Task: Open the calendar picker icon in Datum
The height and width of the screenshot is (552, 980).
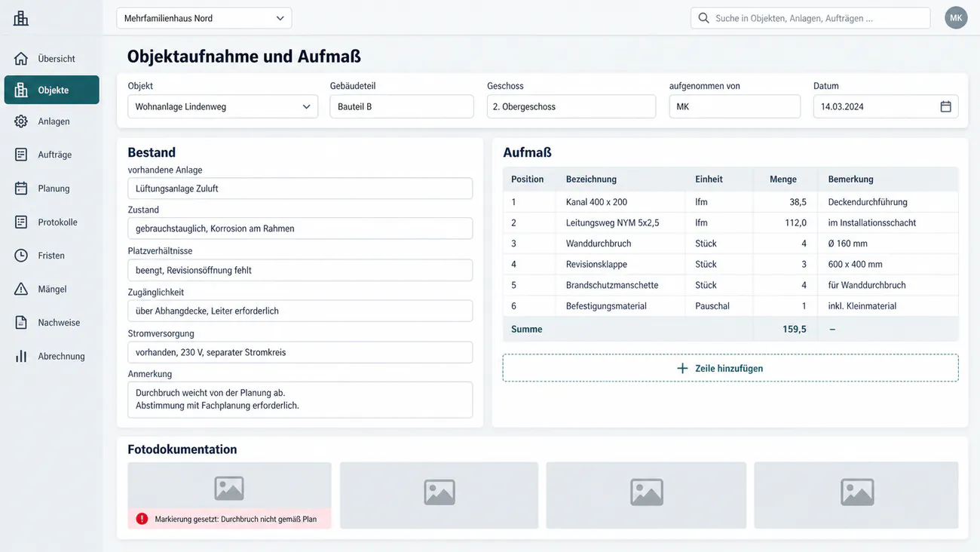Action: (945, 106)
